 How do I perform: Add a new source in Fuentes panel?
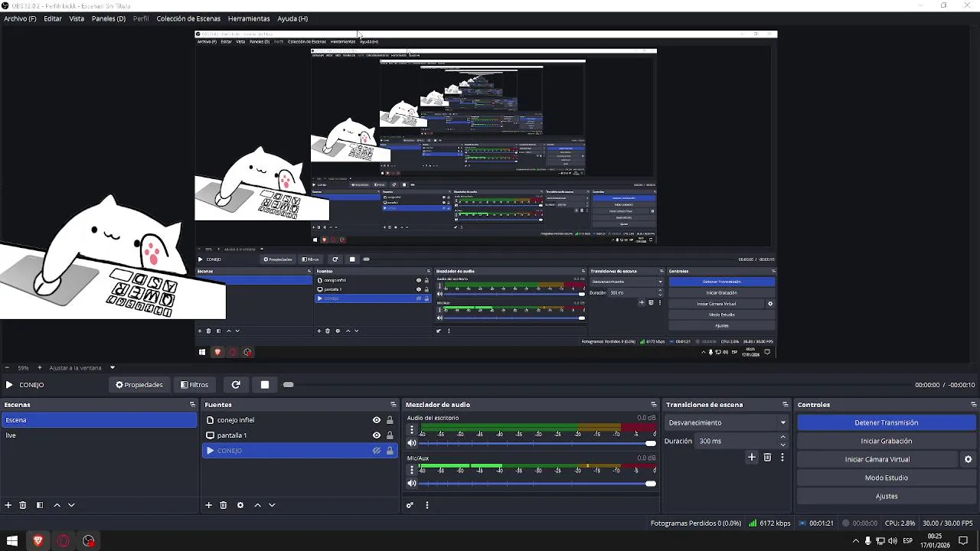(x=208, y=505)
